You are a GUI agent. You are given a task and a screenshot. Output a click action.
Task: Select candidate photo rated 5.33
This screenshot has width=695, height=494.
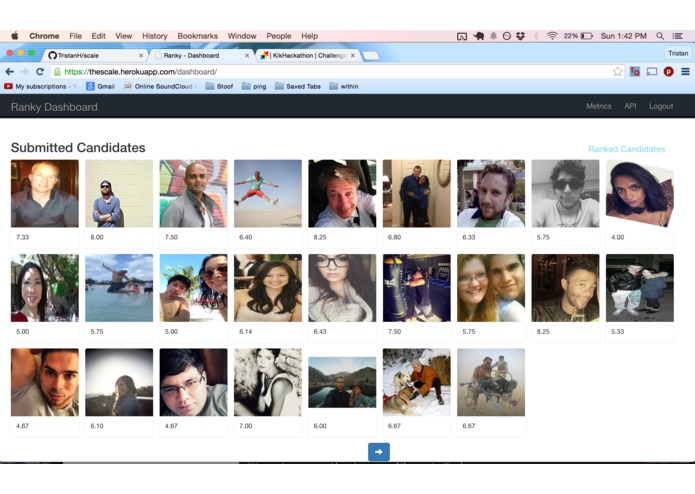[x=640, y=288]
